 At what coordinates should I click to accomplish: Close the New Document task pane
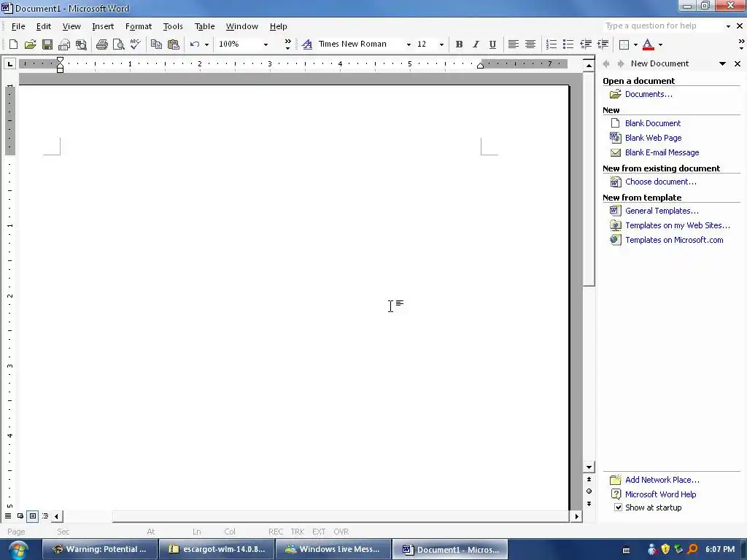pyautogui.click(x=738, y=63)
